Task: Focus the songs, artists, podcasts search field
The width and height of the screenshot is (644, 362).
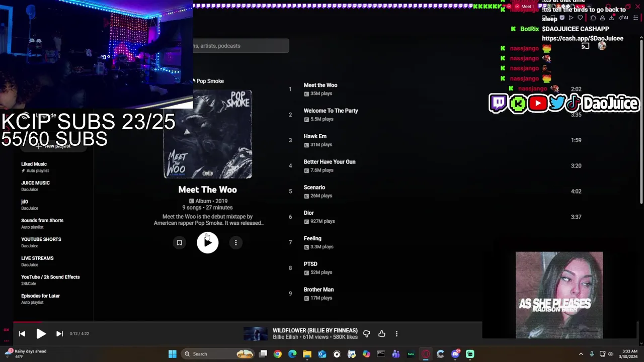Action: tap(240, 46)
